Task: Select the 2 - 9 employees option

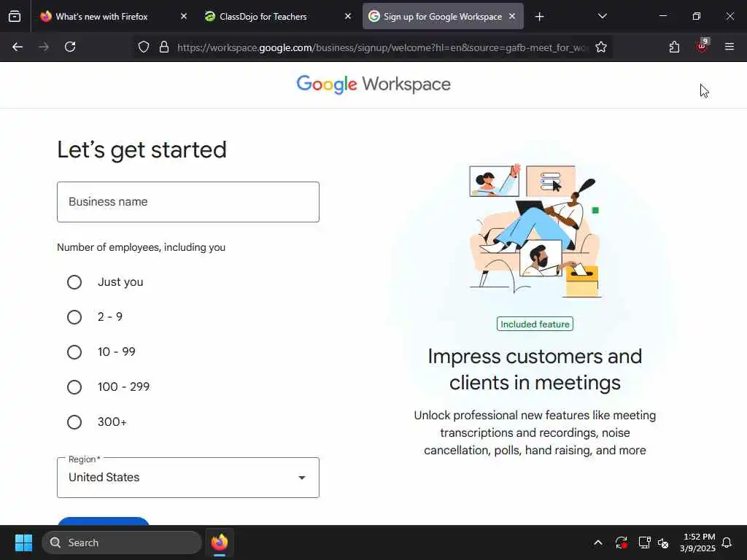Action: tap(74, 317)
